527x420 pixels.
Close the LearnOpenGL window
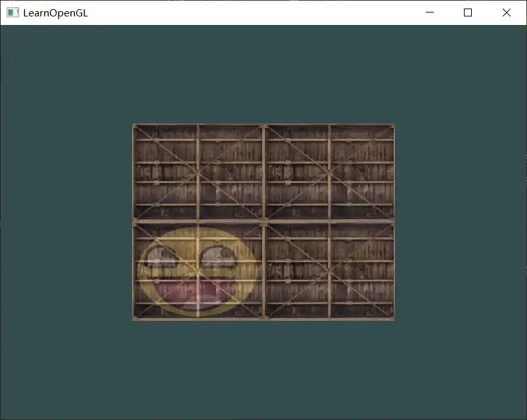point(507,12)
